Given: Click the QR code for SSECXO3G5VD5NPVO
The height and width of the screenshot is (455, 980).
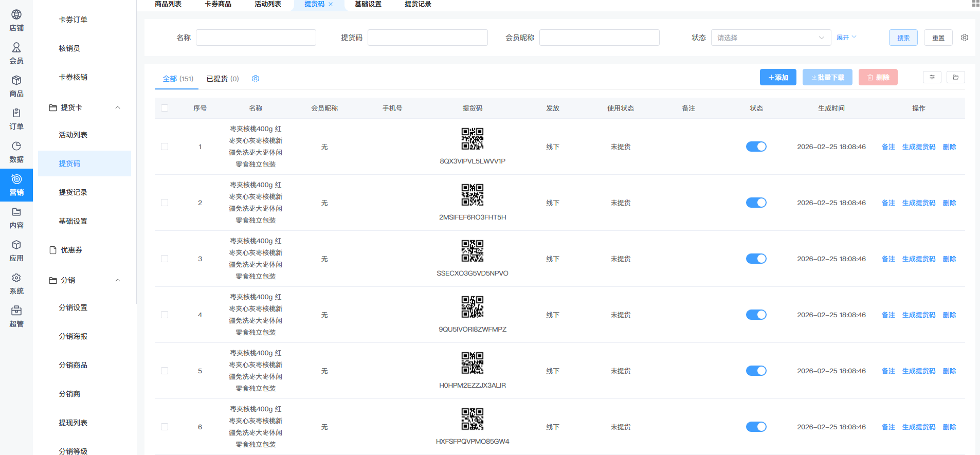Looking at the screenshot, I should (x=473, y=251).
